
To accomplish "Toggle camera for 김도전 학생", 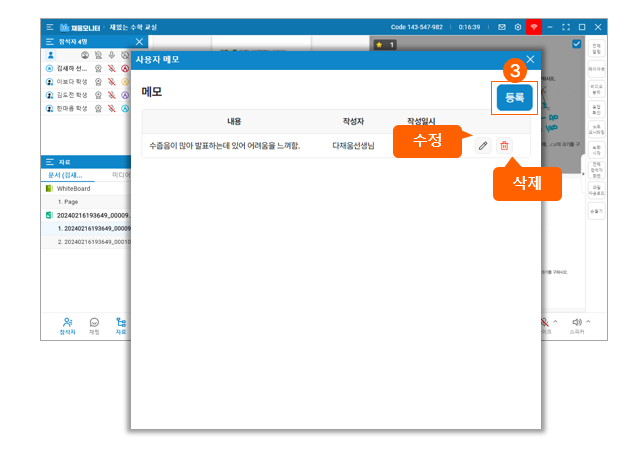I will (x=99, y=95).
